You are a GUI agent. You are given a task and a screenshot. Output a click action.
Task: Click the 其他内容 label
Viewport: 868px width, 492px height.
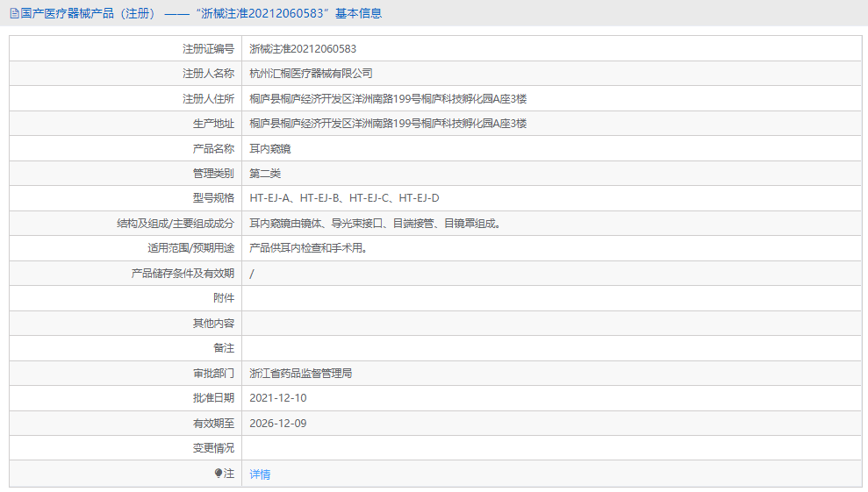pos(213,324)
